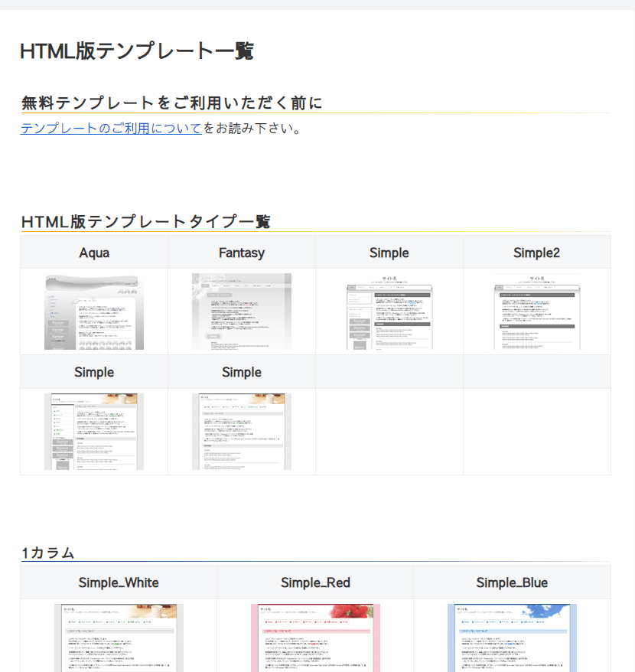
Task: View the Simple_White template thumbnail
Action: click(119, 637)
